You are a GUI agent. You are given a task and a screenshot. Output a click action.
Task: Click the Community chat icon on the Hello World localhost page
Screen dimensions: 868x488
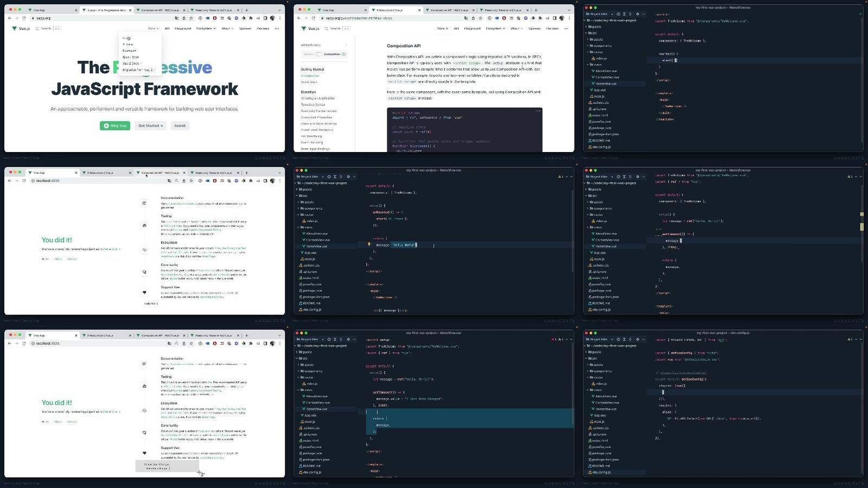click(144, 272)
